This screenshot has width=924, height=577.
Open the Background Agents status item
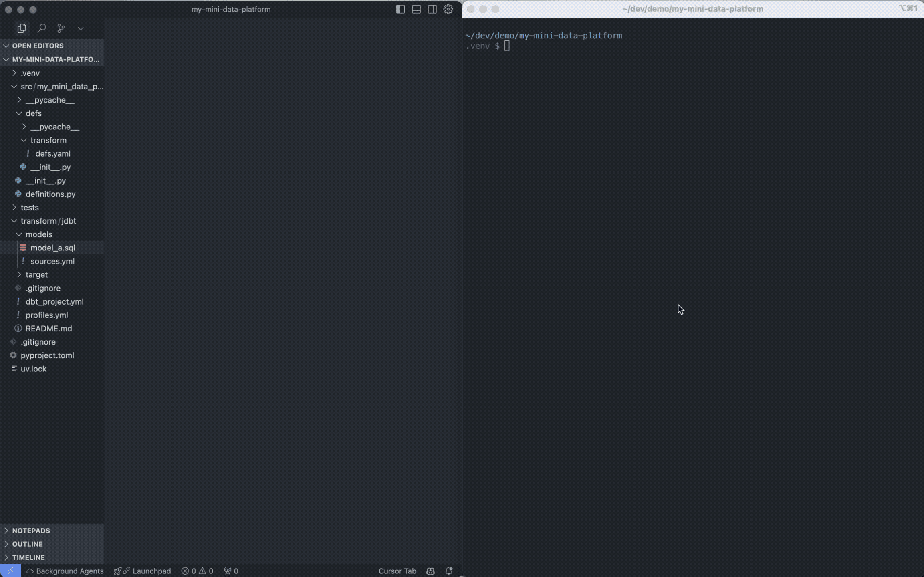coord(65,571)
